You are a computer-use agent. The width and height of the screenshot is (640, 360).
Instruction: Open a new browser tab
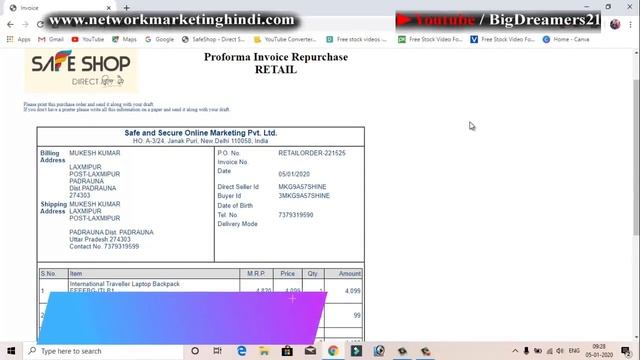click(x=127, y=8)
